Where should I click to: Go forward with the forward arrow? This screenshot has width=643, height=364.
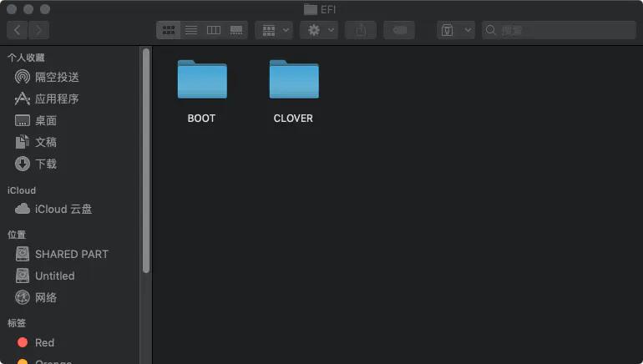pos(38,30)
